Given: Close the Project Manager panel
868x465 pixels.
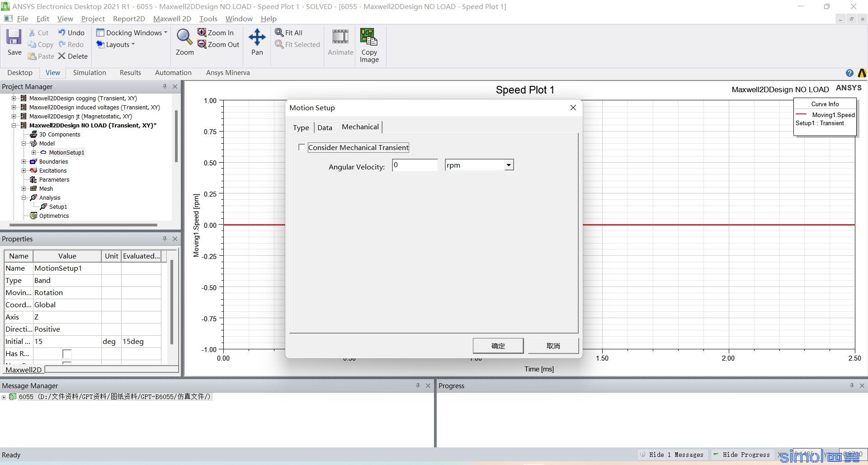Looking at the screenshot, I should point(175,86).
